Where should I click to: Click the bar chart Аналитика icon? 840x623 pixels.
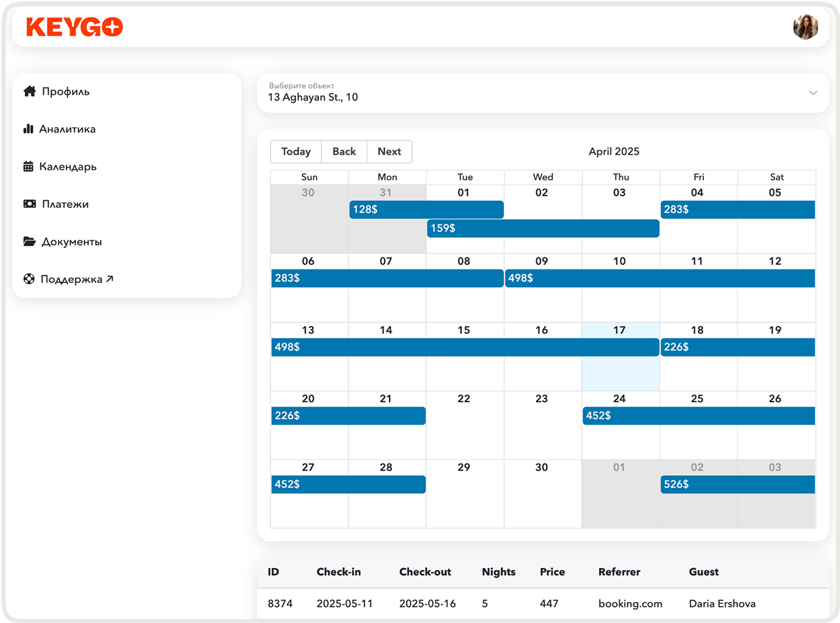point(28,129)
